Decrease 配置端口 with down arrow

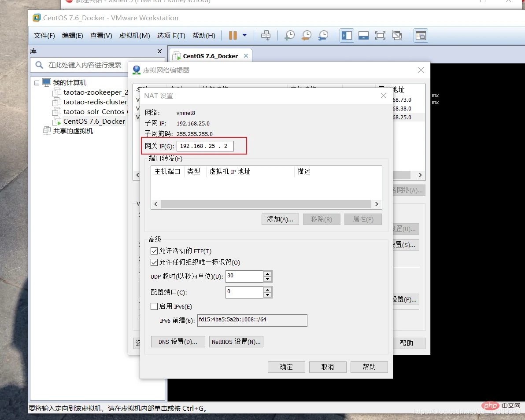tap(267, 295)
